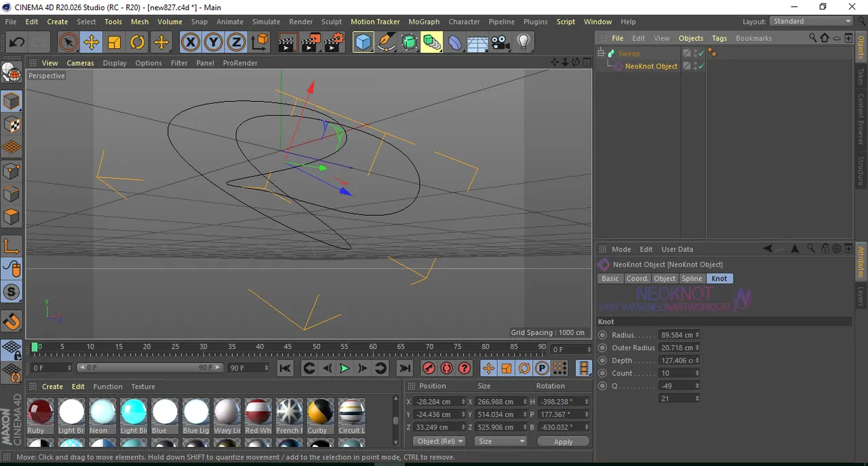This screenshot has height=466, width=868.
Task: Collapse the Sweep object tree
Action: 601,53
